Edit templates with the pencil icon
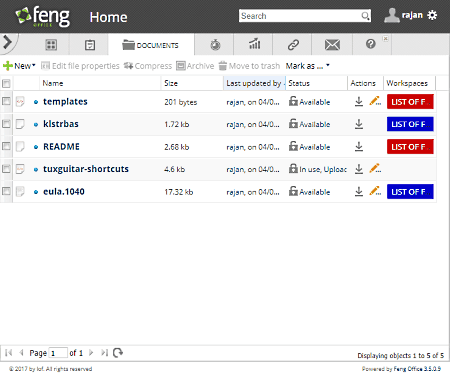450x374 pixels. (x=375, y=101)
